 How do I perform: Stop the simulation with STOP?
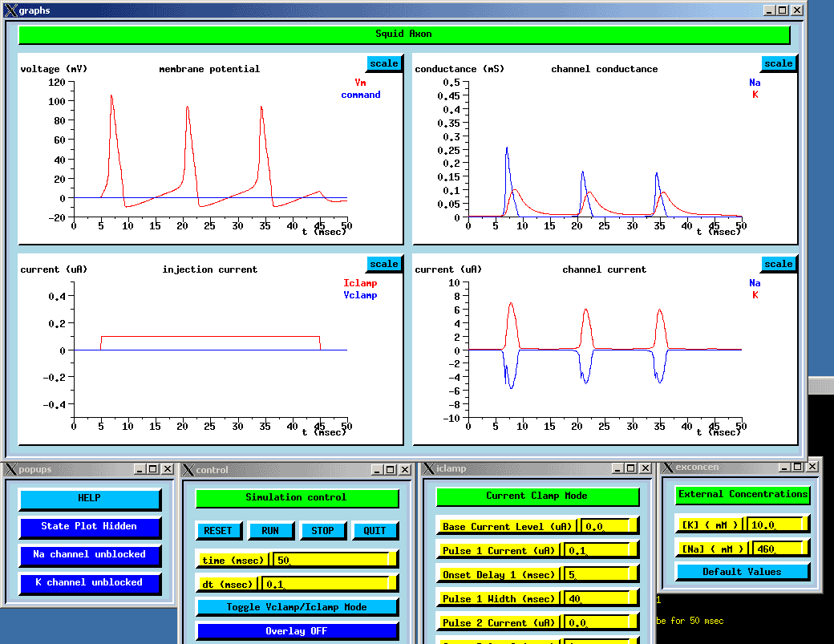click(x=322, y=530)
